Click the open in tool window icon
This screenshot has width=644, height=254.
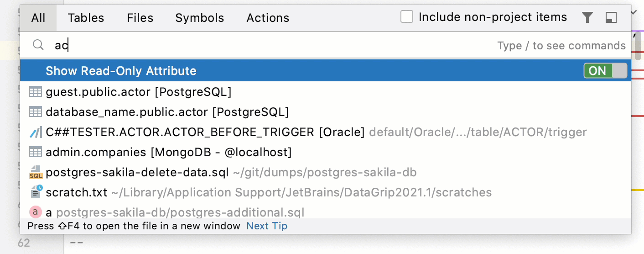pos(611,17)
